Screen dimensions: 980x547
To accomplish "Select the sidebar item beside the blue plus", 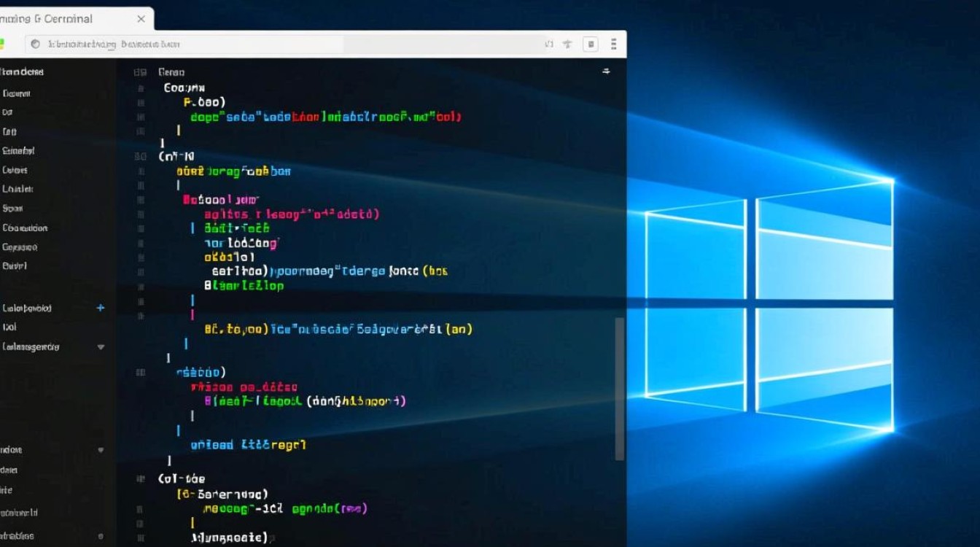I will (28, 308).
